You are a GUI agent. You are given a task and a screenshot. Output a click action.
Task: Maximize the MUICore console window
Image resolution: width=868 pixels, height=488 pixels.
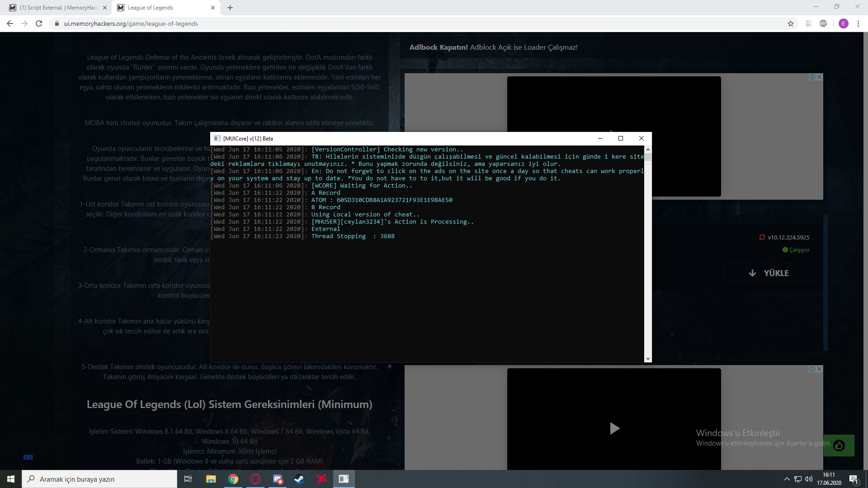click(621, 138)
